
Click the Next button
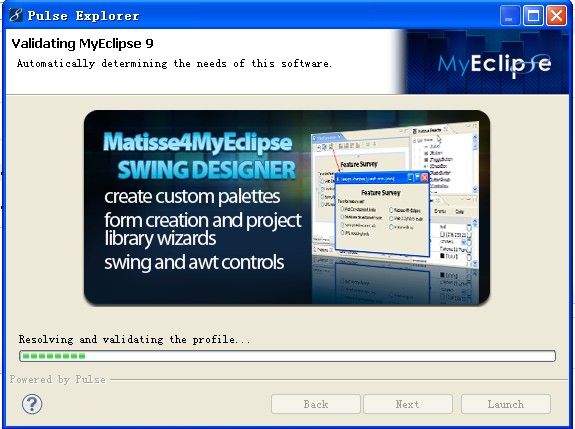[407, 404]
